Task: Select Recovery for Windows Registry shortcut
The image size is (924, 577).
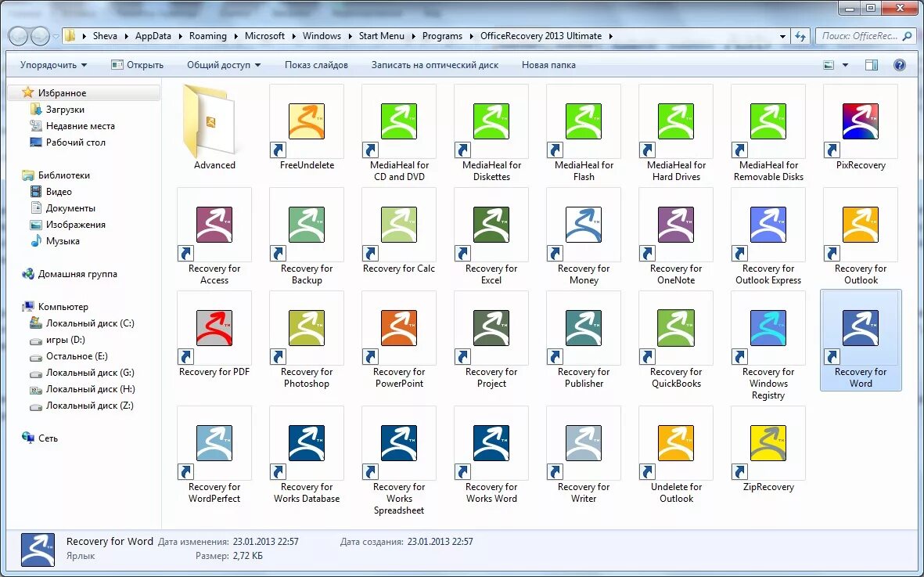Action: pos(768,346)
